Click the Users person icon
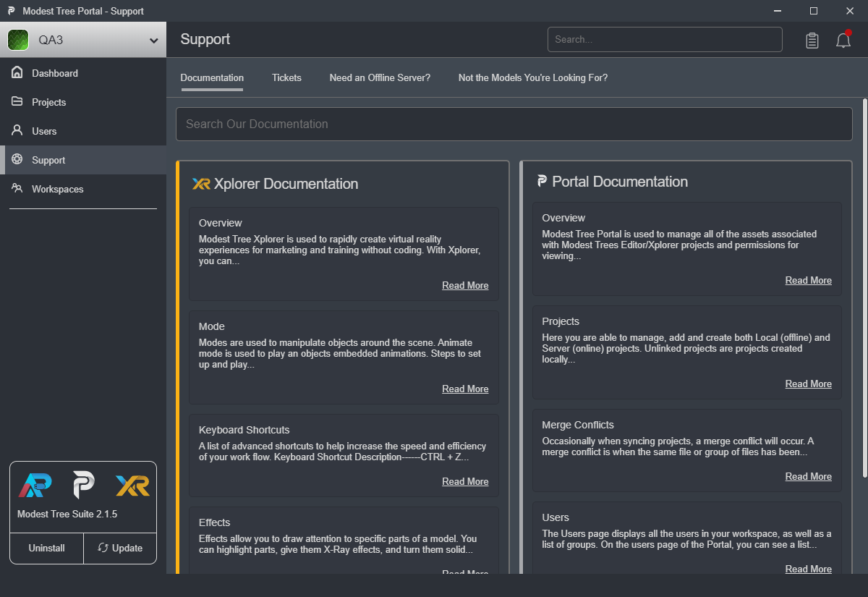Screen dimensions: 868x597 pyautogui.click(x=17, y=131)
